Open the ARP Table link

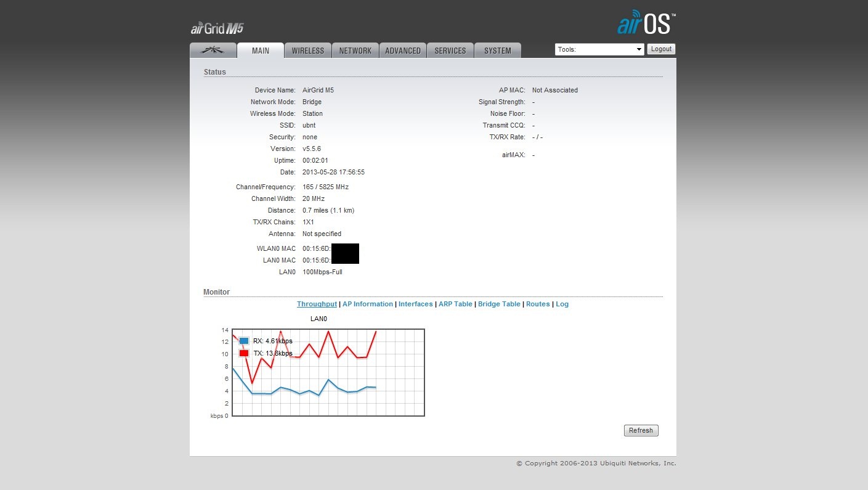pos(455,304)
